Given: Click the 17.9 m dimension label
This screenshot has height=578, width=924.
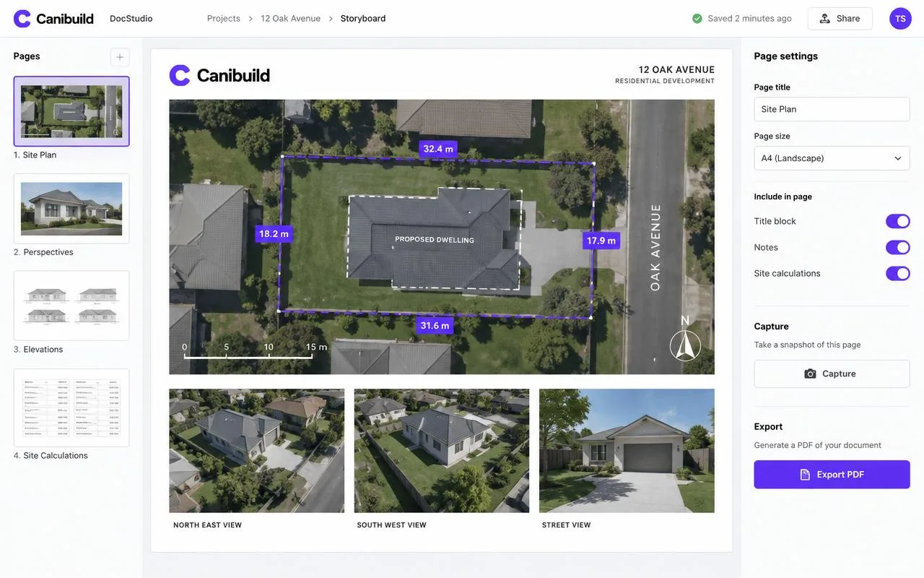Looking at the screenshot, I should 601,241.
